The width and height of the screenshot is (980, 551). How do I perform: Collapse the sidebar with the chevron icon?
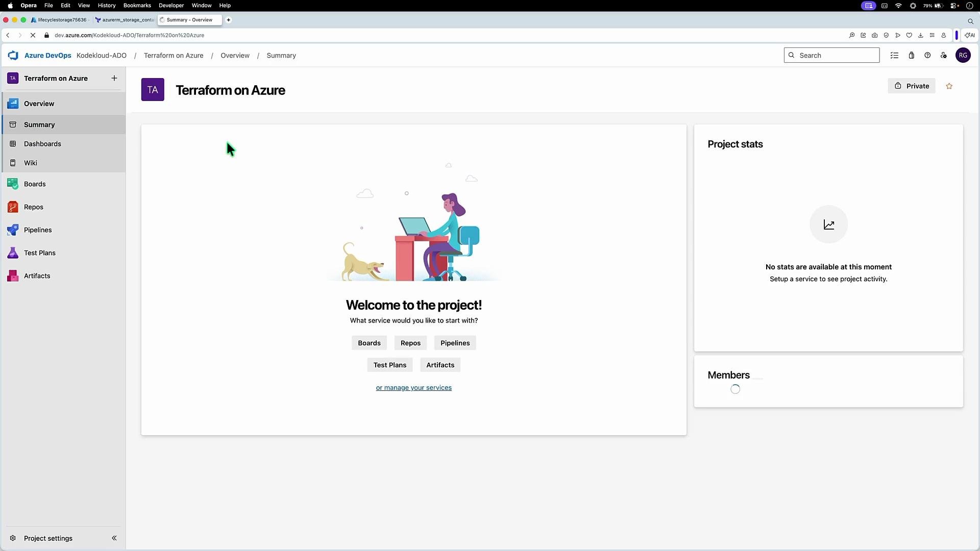coord(114,538)
